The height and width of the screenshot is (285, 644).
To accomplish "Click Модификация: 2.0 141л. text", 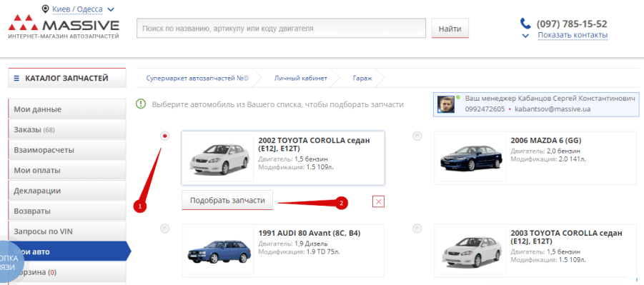I will pos(548,159).
